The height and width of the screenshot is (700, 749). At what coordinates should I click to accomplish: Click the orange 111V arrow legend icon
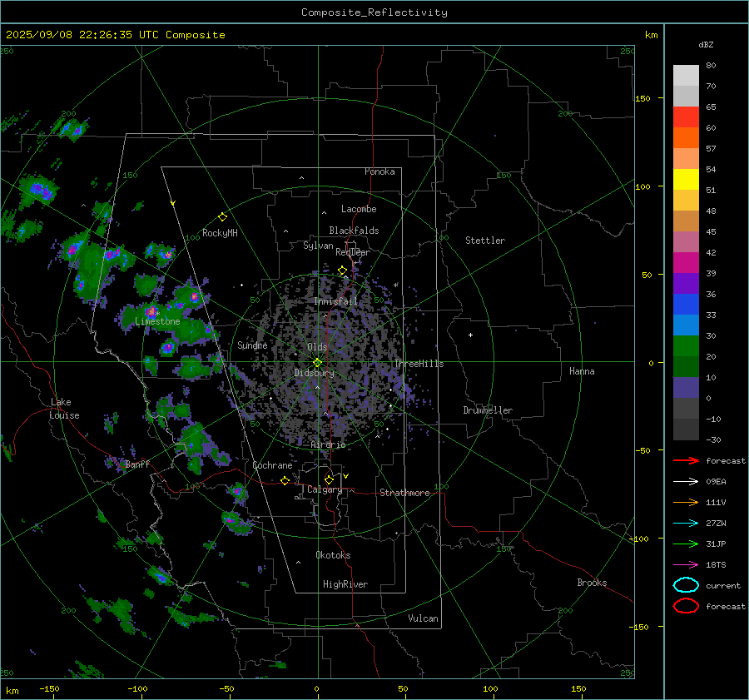click(686, 502)
